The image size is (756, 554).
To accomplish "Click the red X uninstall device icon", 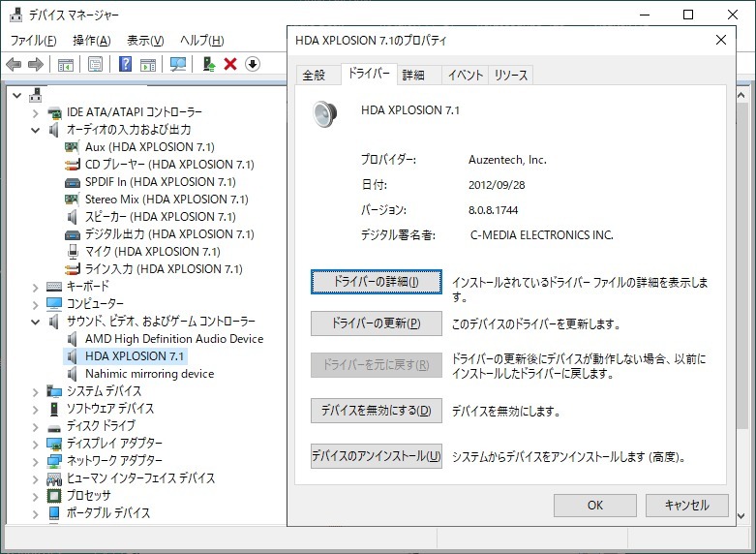I will pyautogui.click(x=230, y=64).
